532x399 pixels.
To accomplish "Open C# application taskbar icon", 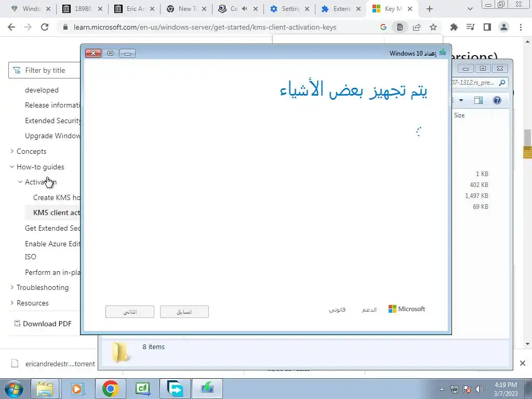I will (143, 389).
